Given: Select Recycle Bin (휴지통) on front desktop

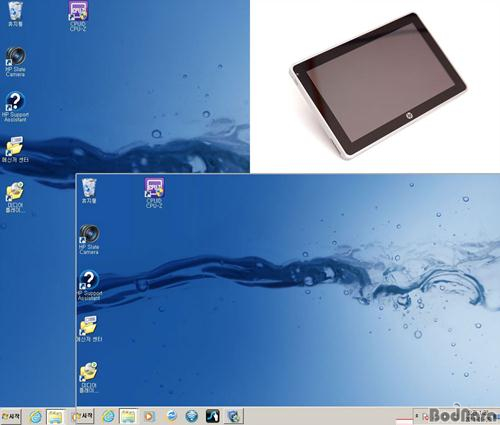Looking at the screenshot, I should tap(89, 190).
